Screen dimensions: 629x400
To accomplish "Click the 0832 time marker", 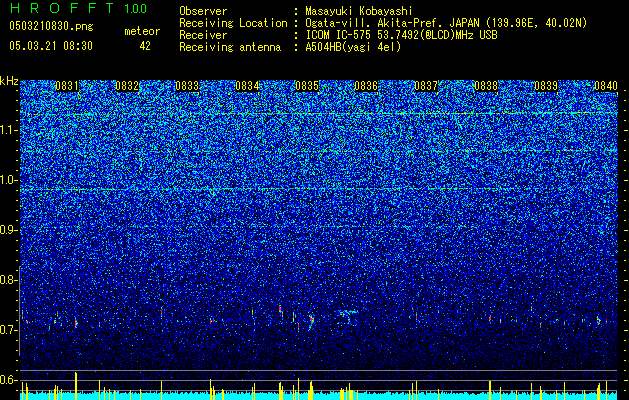I will (127, 86).
